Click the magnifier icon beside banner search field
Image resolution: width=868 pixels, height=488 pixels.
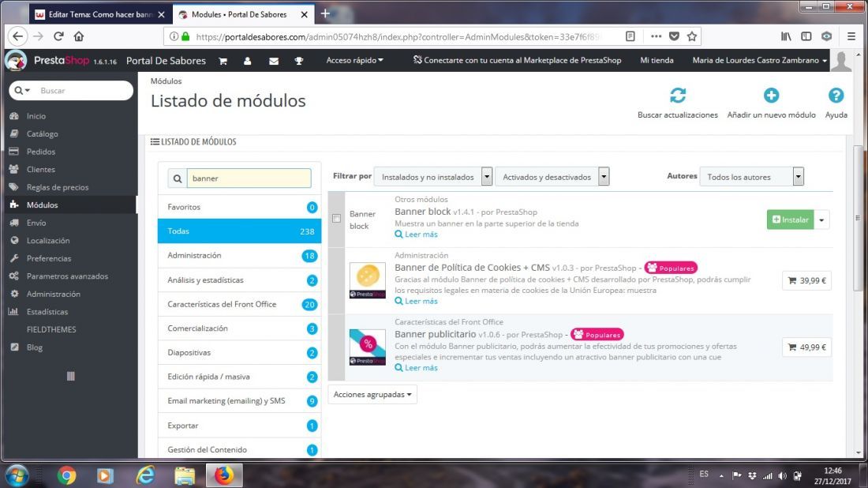[x=177, y=178]
